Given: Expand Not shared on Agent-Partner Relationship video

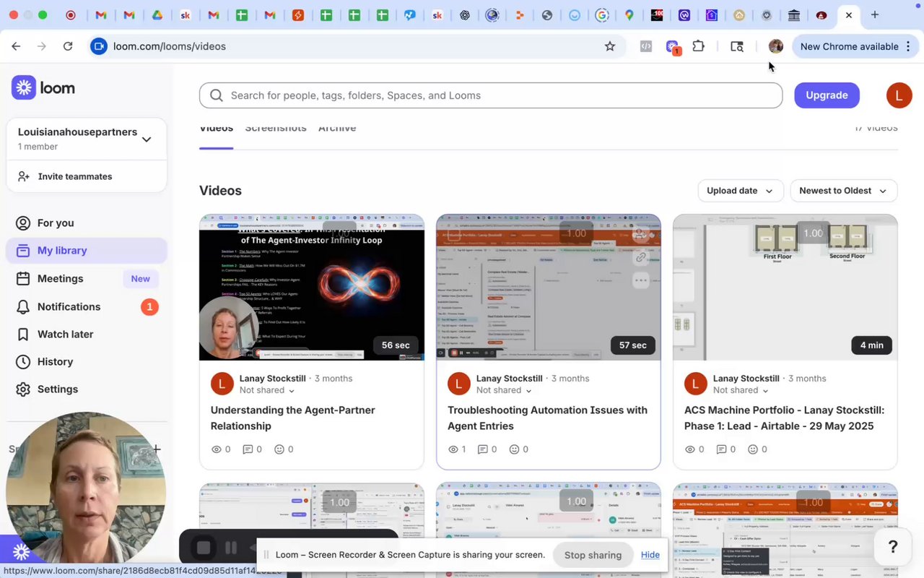Looking at the screenshot, I should (x=267, y=390).
